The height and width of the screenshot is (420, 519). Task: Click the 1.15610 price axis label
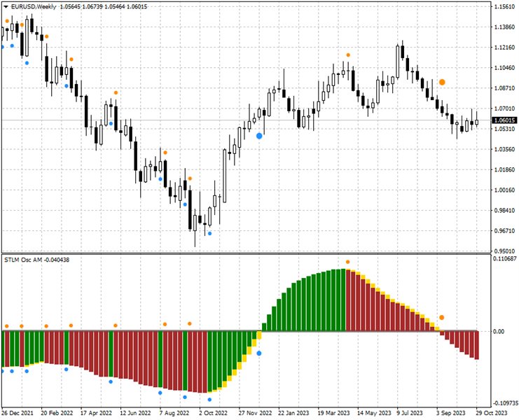(x=504, y=6)
